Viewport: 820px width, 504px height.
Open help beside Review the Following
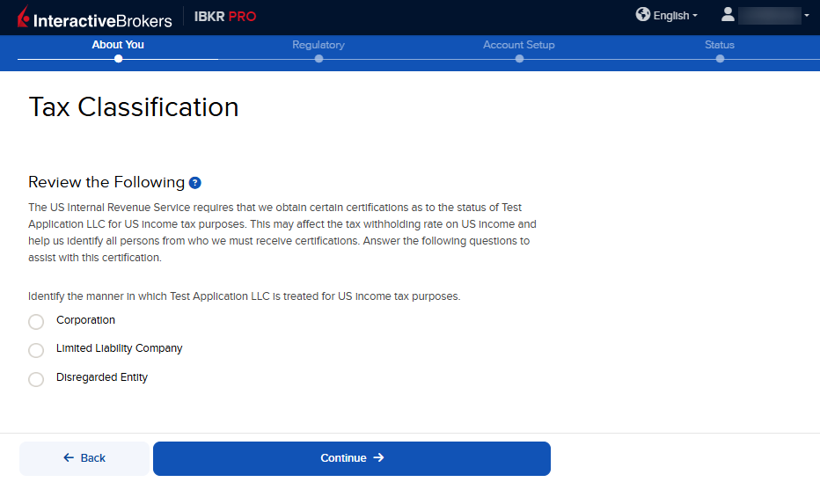pyautogui.click(x=195, y=183)
